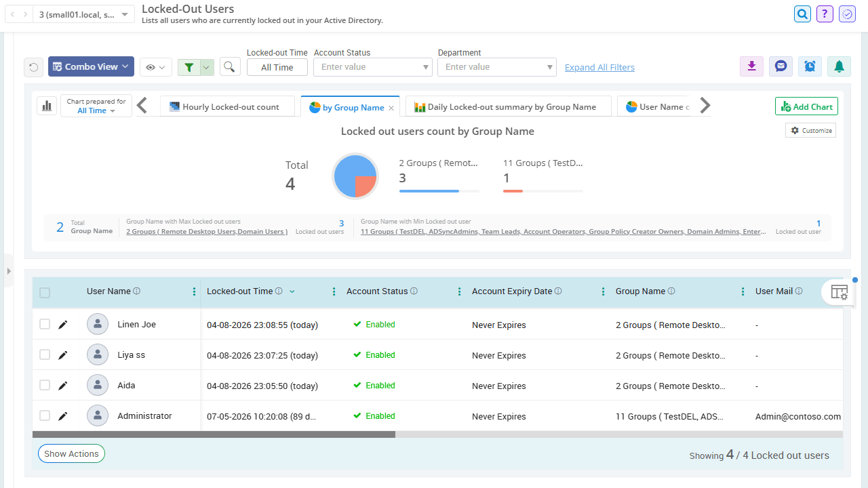Select the Liya ss row checkbox
Image resolution: width=868 pixels, height=488 pixels.
pyautogui.click(x=45, y=354)
